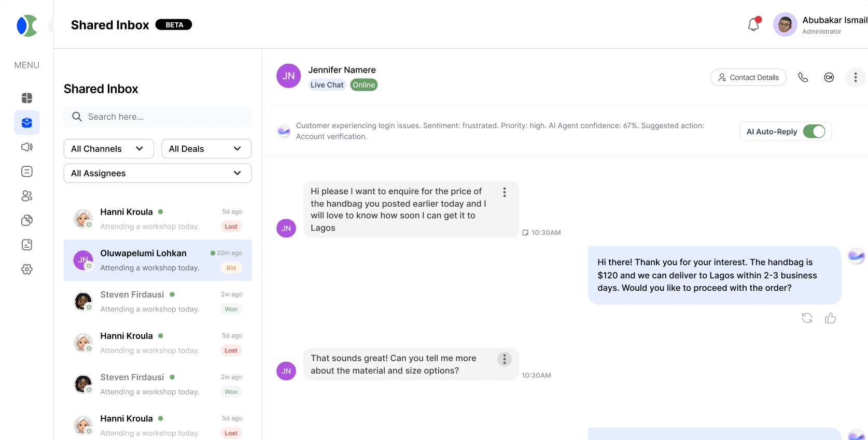Click the AI avatar beside handbag reply
The height and width of the screenshot is (440, 868).
click(x=856, y=256)
